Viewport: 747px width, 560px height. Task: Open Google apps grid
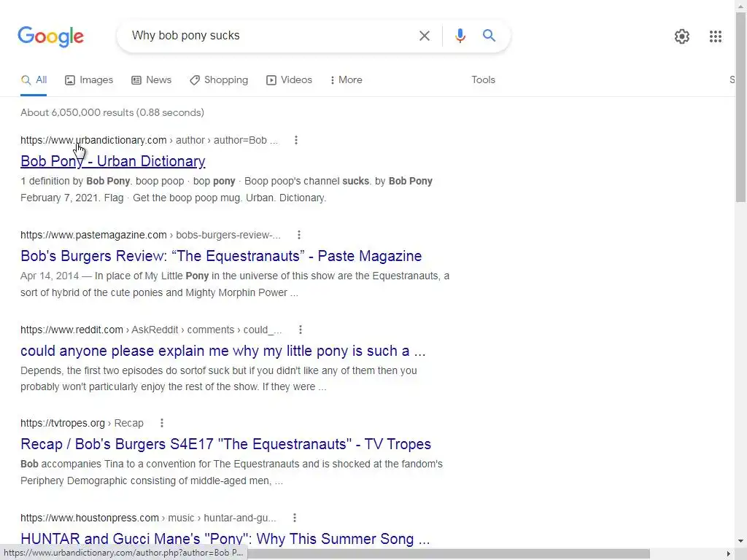715,36
